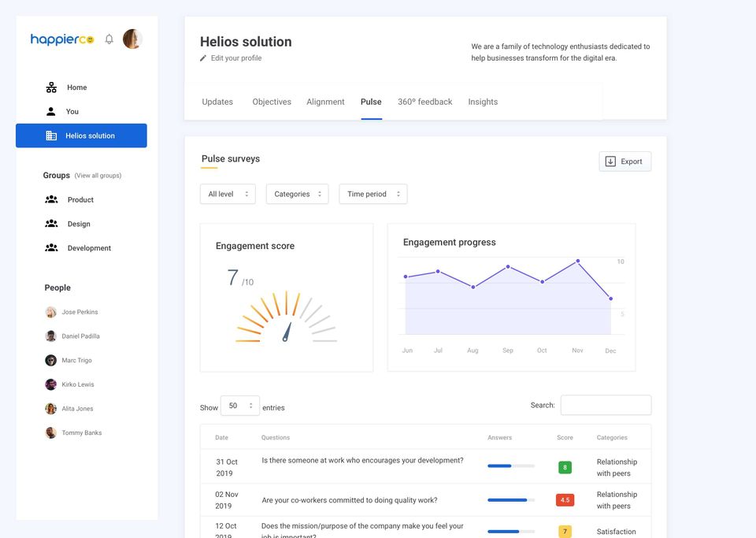Click the You person icon
This screenshot has width=756, height=538.
coord(50,111)
